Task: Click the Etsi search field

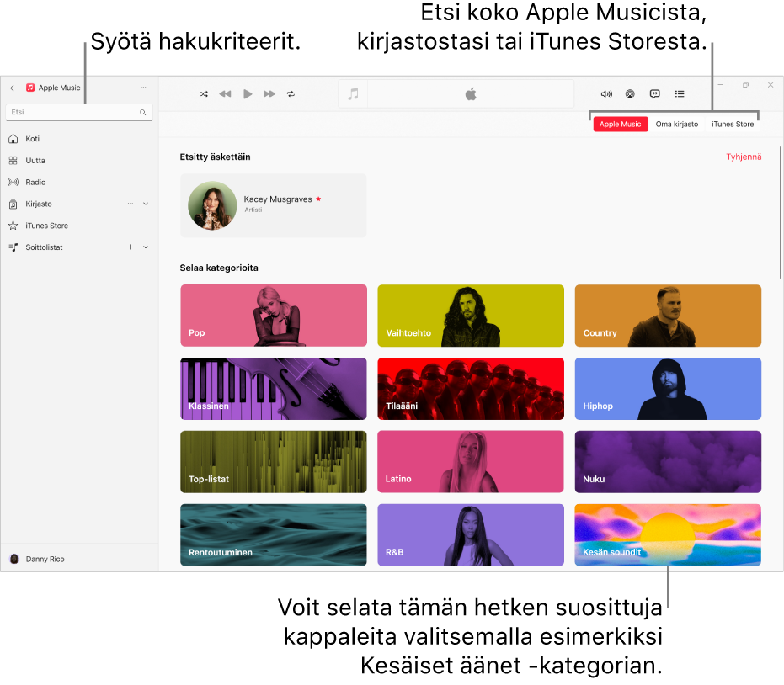Action: pos(76,111)
